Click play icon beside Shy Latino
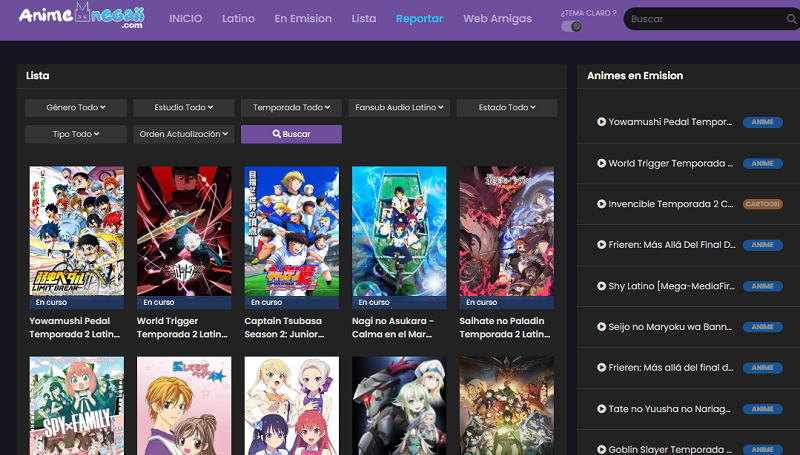800x455 pixels. point(602,286)
